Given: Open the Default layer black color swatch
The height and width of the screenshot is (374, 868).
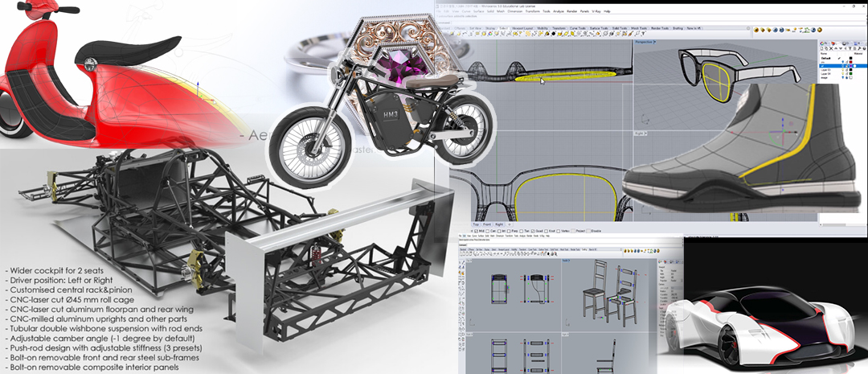Looking at the screenshot, I should coord(851,58).
